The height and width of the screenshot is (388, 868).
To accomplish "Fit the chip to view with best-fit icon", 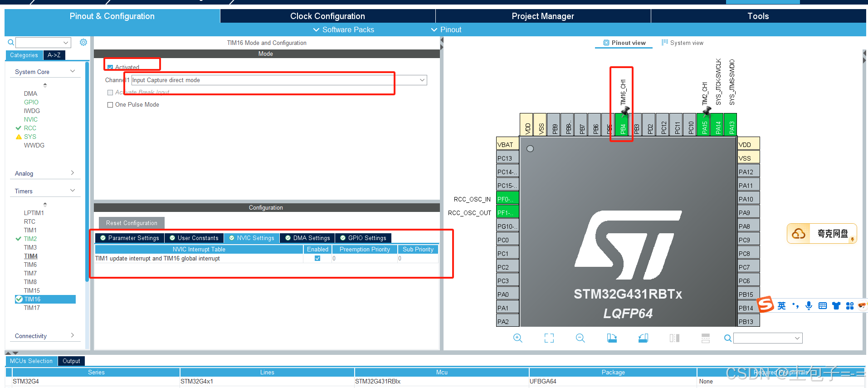I will (549, 338).
